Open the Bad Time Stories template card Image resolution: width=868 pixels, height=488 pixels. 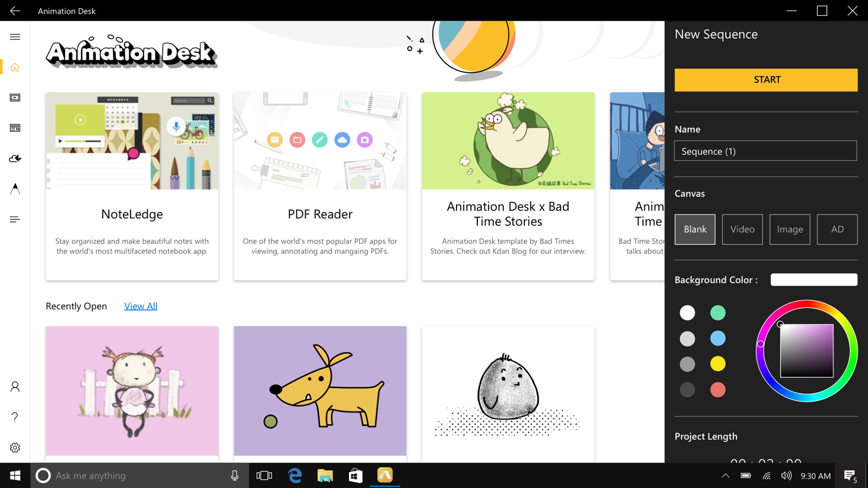click(508, 186)
